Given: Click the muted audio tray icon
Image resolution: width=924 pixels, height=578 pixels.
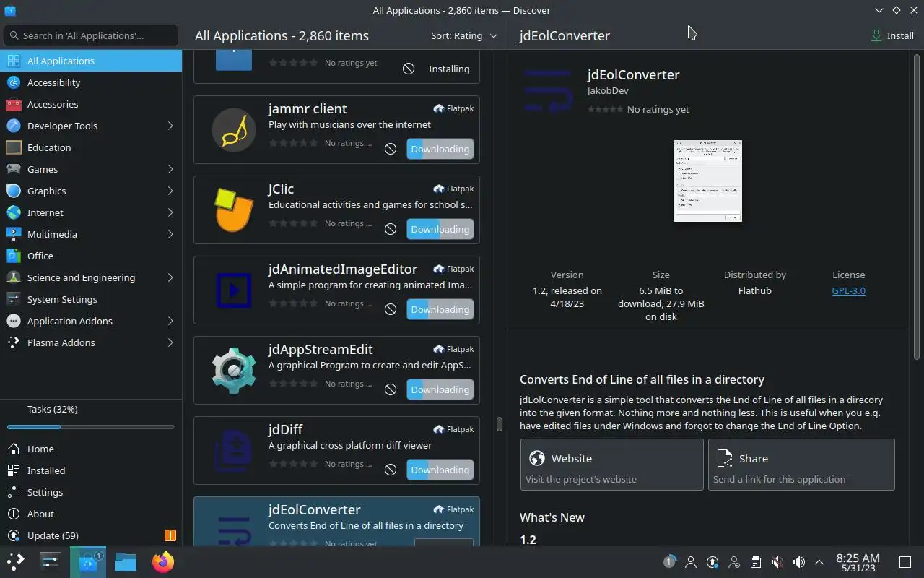Looking at the screenshot, I should (x=777, y=562).
